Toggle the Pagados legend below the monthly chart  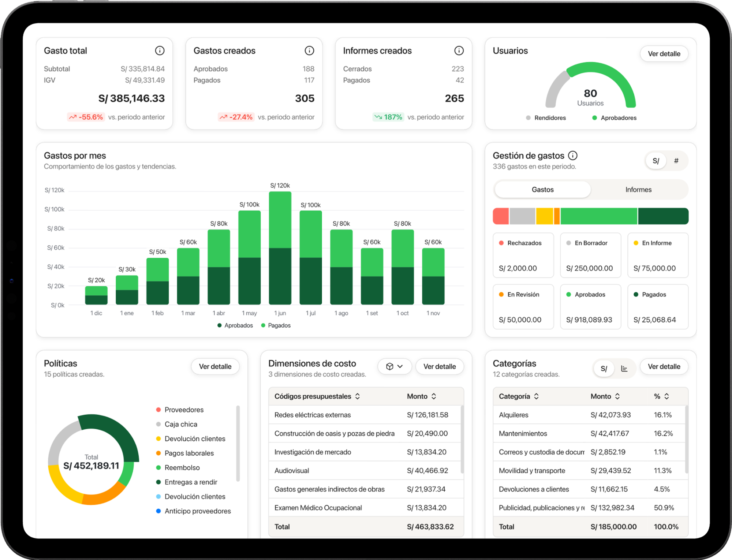pos(276,325)
